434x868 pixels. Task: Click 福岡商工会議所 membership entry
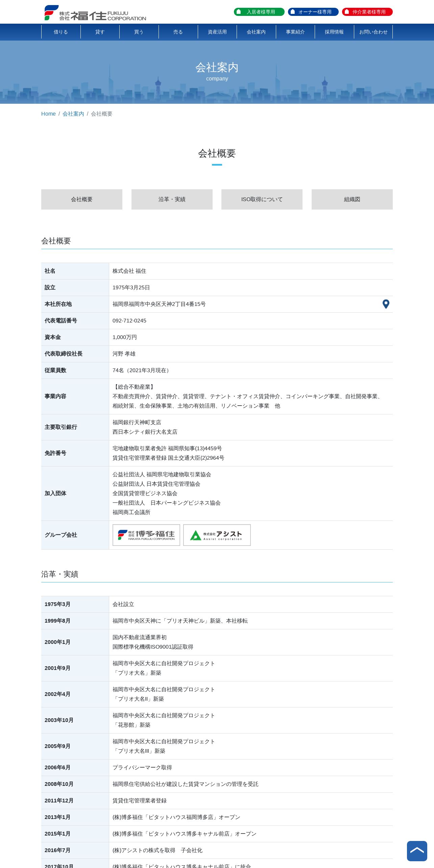click(x=131, y=512)
